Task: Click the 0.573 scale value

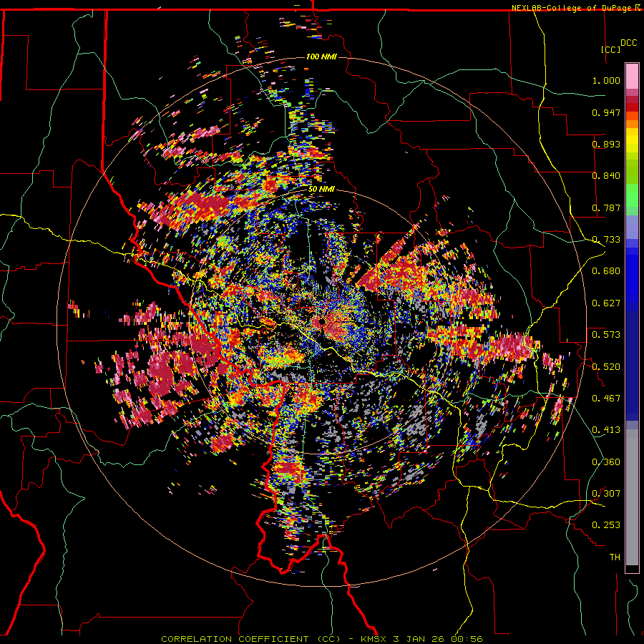Action: pos(606,335)
